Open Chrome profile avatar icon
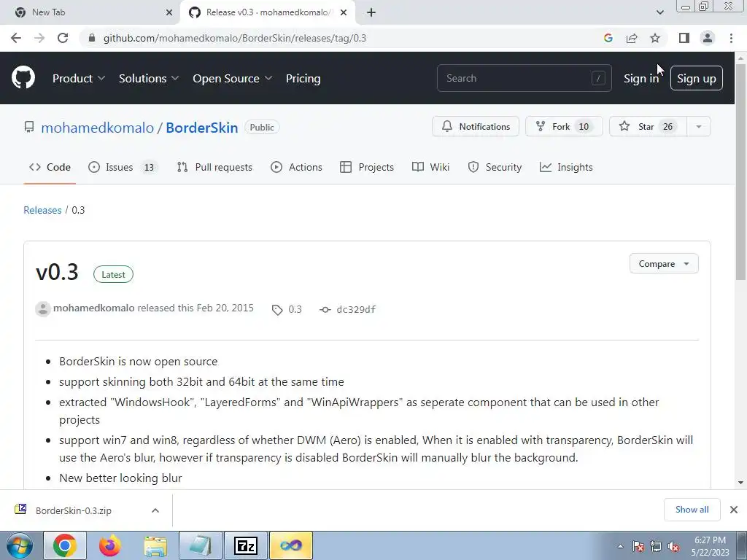The width and height of the screenshot is (747, 560). pyautogui.click(x=708, y=38)
